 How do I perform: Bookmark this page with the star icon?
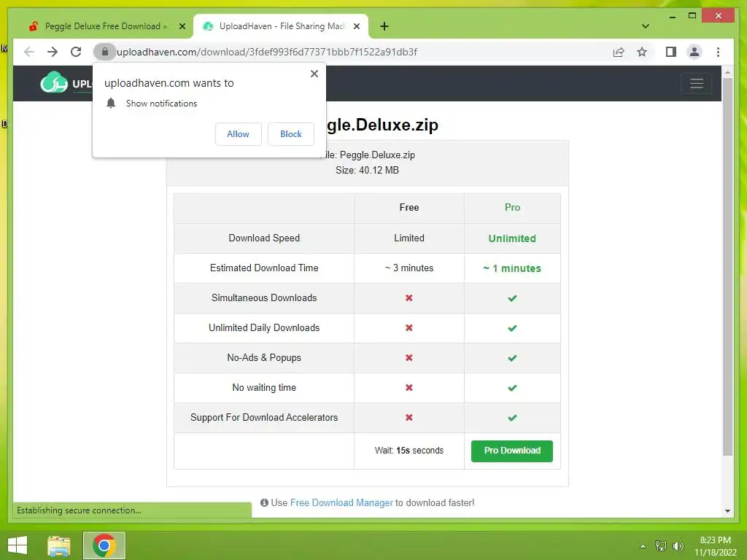coord(642,52)
